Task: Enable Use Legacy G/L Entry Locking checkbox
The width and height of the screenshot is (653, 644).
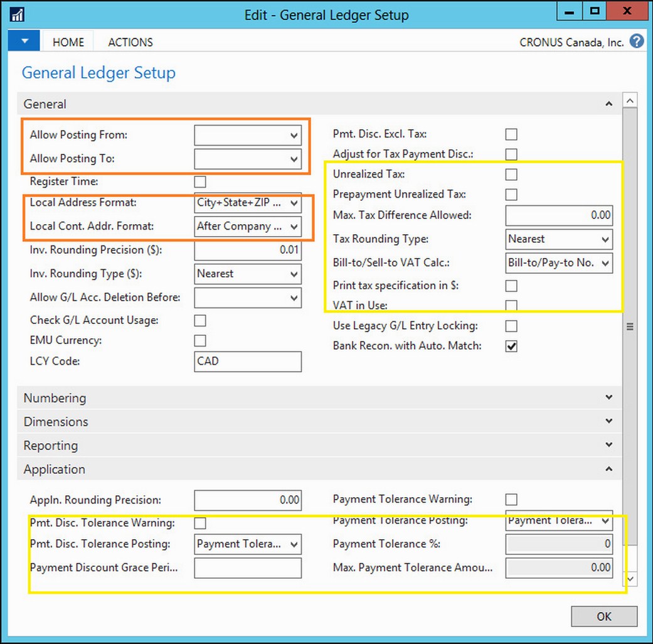Action: coord(511,326)
